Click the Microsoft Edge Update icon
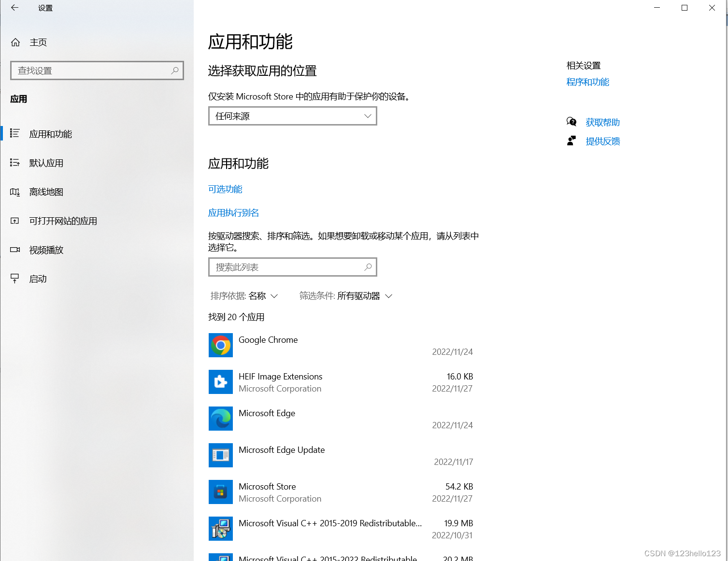Viewport: 728px width, 561px height. coord(221,455)
